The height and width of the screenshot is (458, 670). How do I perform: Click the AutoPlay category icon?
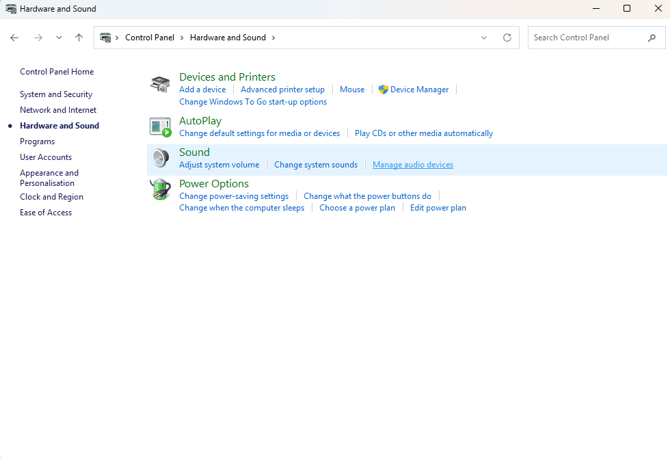click(x=161, y=127)
